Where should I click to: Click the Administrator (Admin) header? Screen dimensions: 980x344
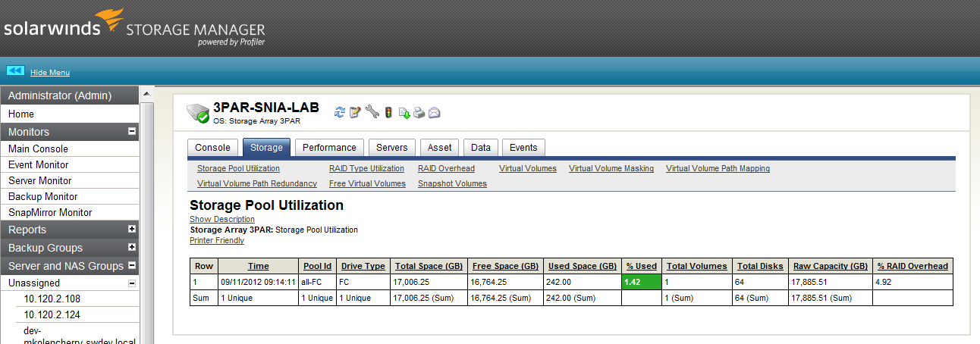point(69,95)
